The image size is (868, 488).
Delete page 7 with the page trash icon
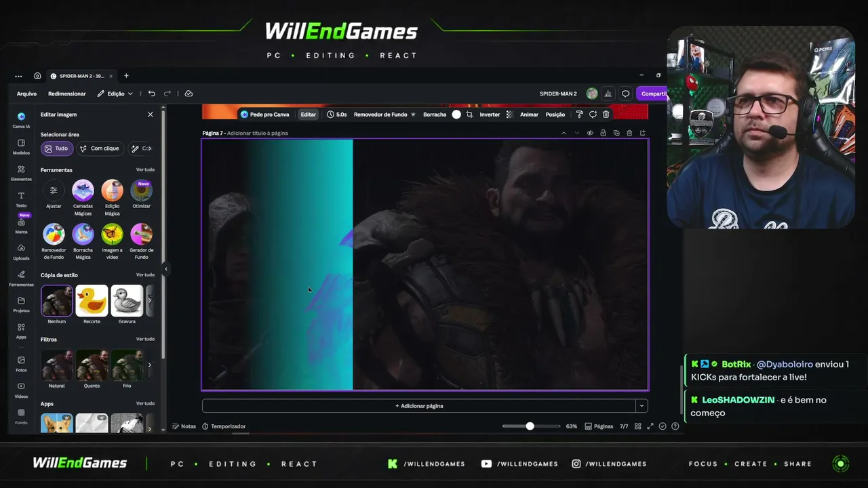(x=629, y=133)
